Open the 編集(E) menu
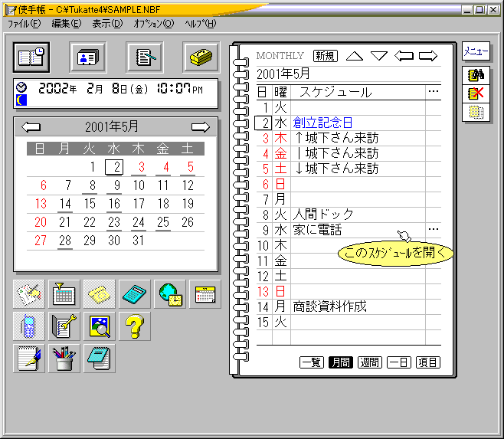The height and width of the screenshot is (439, 504). [67, 24]
